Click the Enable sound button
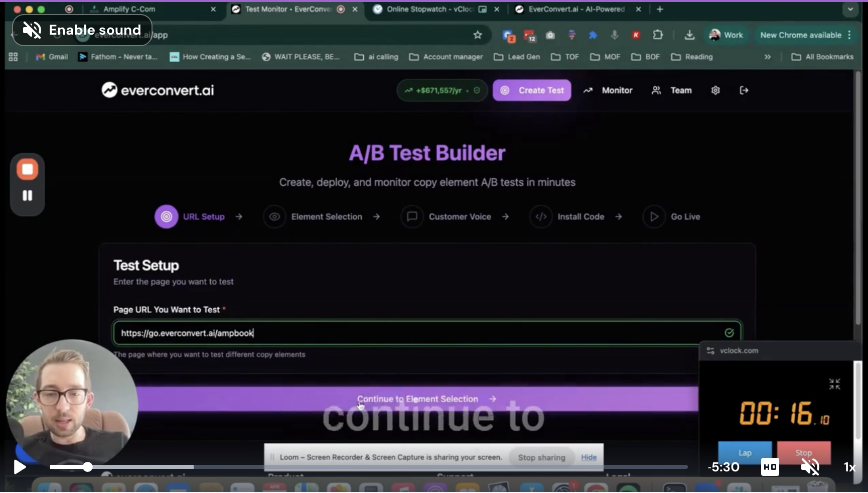This screenshot has height=493, width=868. coord(82,30)
